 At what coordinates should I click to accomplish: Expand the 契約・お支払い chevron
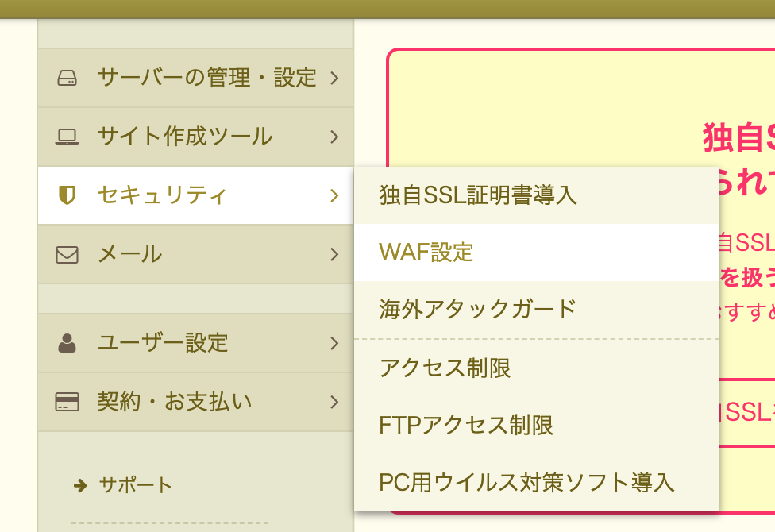(x=334, y=402)
